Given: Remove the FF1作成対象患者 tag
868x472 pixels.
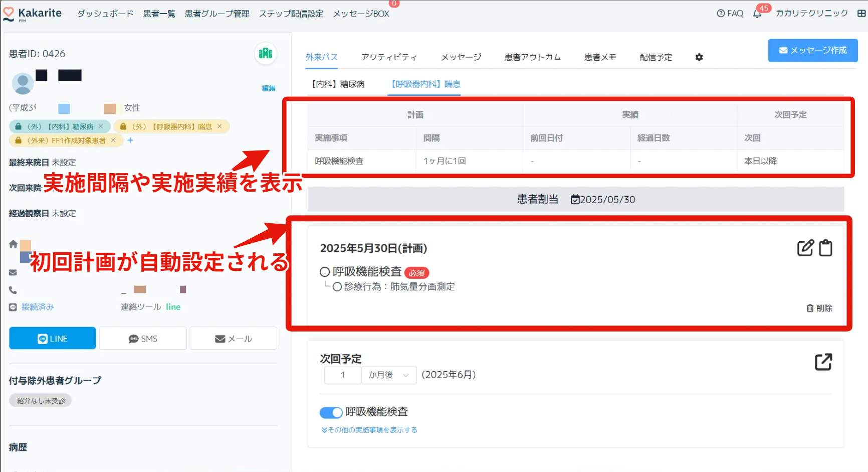Looking at the screenshot, I should click(x=113, y=140).
